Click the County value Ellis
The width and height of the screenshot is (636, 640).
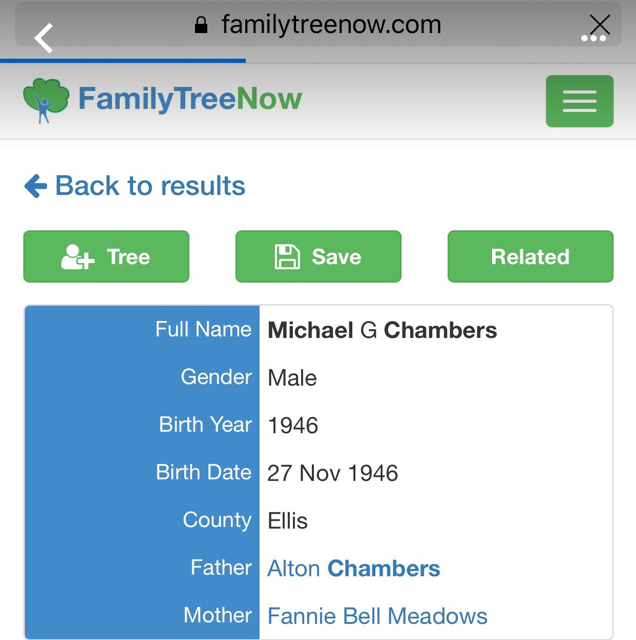287,521
